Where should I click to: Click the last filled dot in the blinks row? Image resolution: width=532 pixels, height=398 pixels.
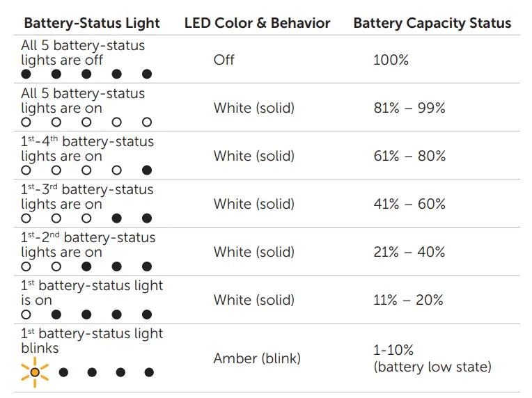pyautogui.click(x=148, y=372)
